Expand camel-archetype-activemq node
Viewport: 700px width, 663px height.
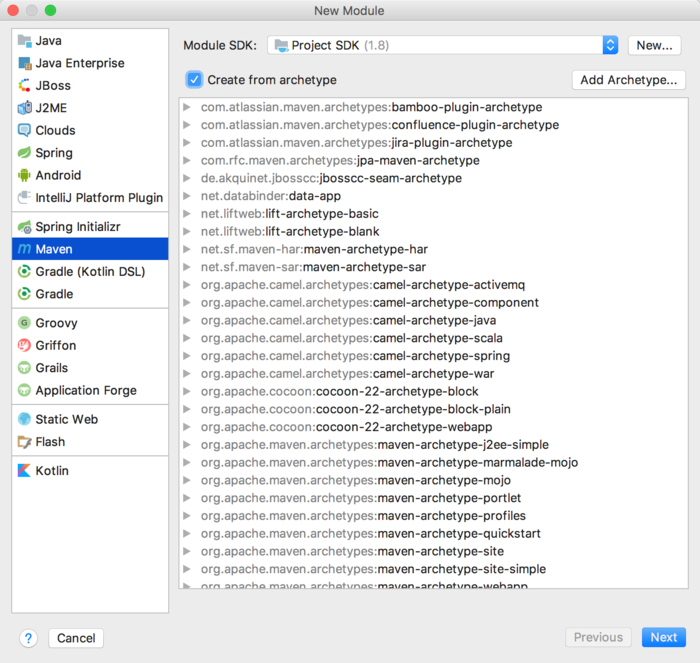(x=187, y=285)
